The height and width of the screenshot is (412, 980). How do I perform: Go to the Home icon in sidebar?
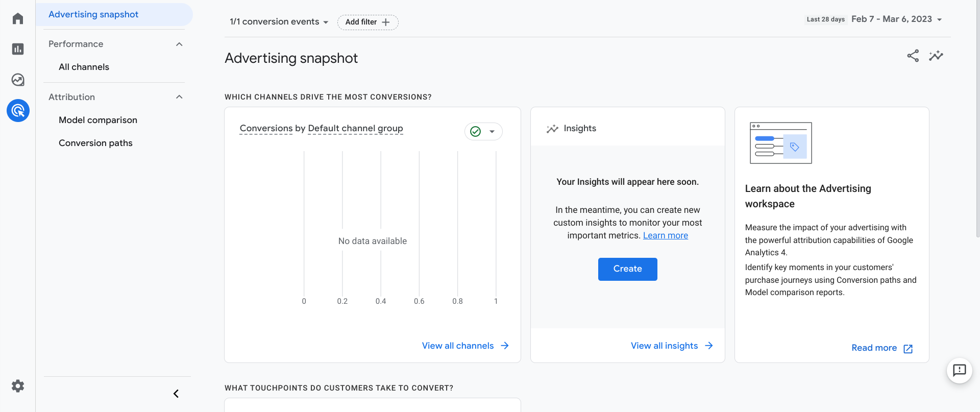(x=18, y=19)
